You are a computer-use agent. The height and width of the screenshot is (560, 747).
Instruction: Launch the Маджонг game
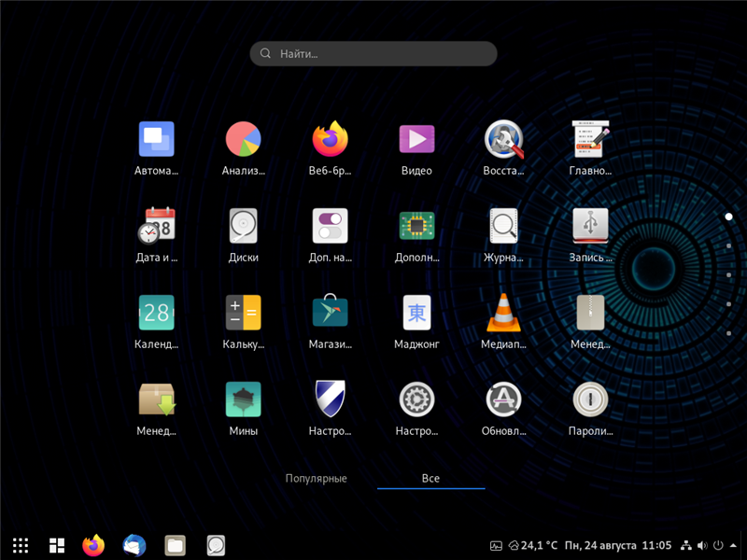tap(416, 321)
